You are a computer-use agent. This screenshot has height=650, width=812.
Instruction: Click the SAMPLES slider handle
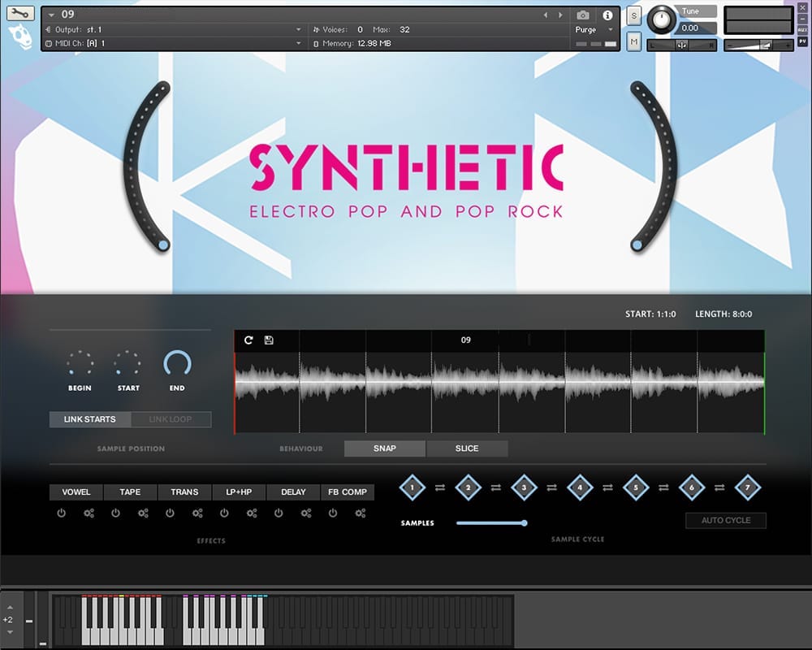525,522
